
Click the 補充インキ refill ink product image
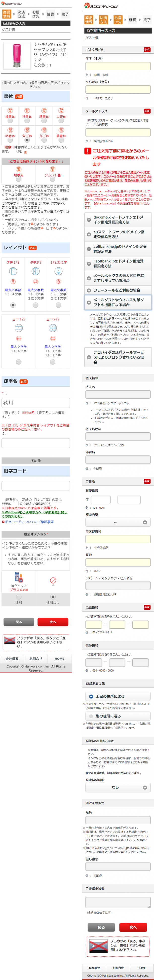tap(18, 577)
